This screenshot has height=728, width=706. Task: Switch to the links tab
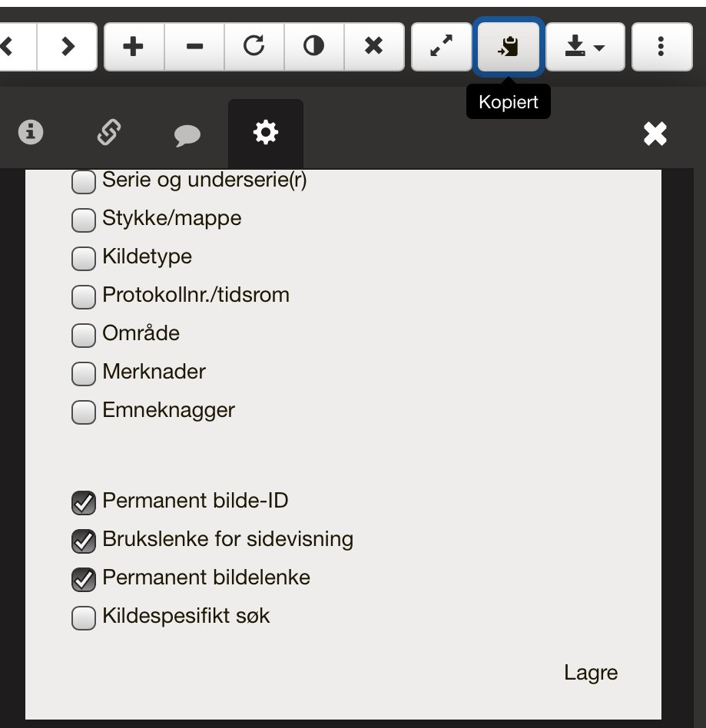(108, 134)
